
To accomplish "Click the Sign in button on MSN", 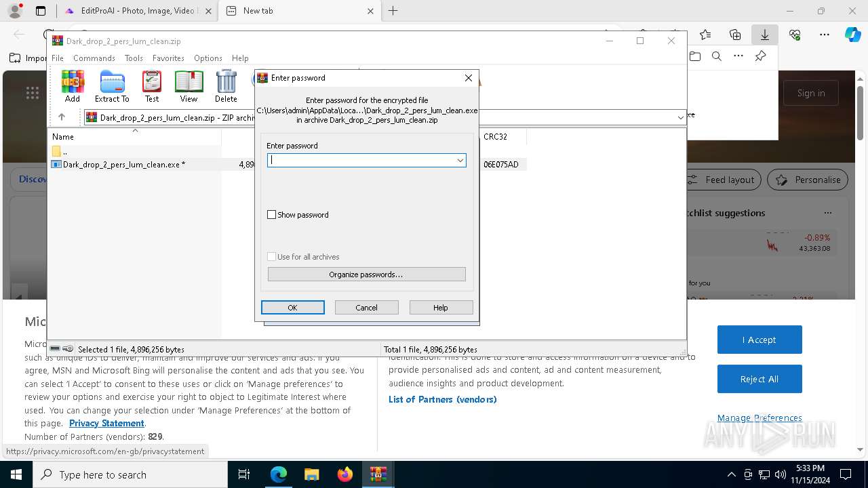I will pos(811,93).
